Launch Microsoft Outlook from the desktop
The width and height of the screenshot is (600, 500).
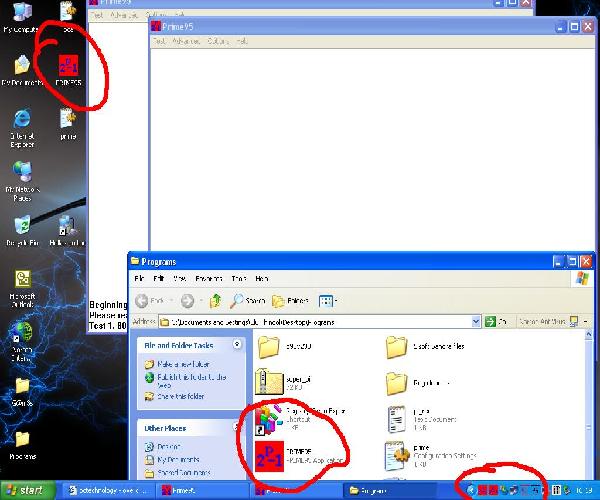[x=22, y=288]
